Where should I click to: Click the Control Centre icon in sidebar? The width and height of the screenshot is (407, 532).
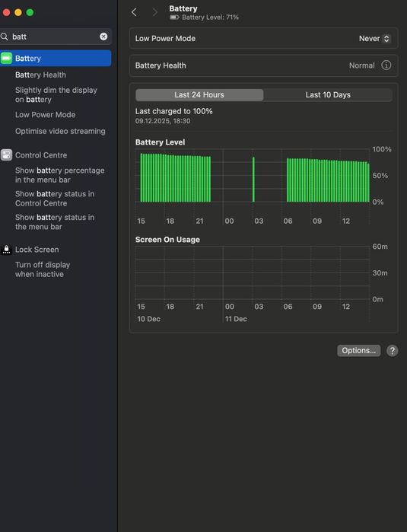[x=6, y=155]
